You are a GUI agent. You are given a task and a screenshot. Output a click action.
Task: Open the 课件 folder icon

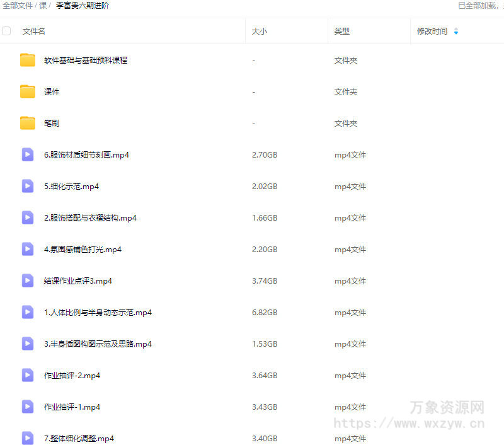[x=27, y=91]
